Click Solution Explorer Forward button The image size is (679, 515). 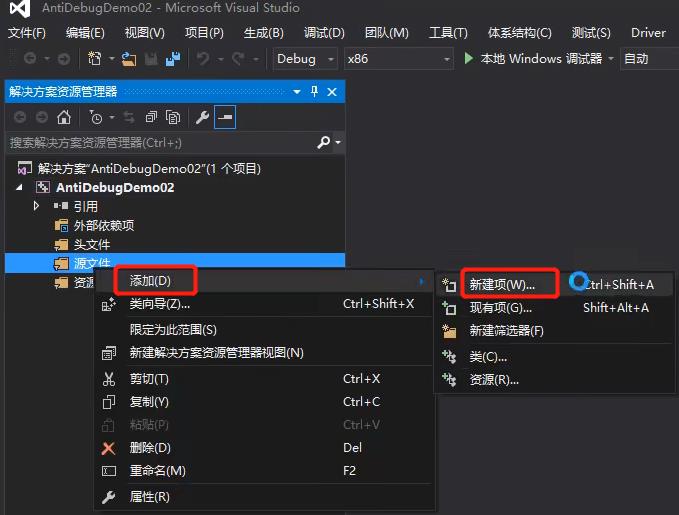(x=42, y=117)
